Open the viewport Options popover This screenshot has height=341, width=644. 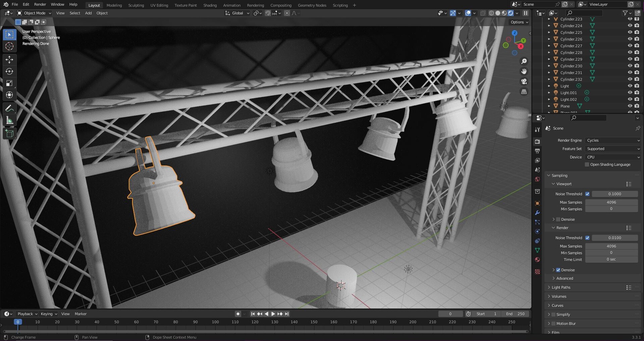coord(518,22)
